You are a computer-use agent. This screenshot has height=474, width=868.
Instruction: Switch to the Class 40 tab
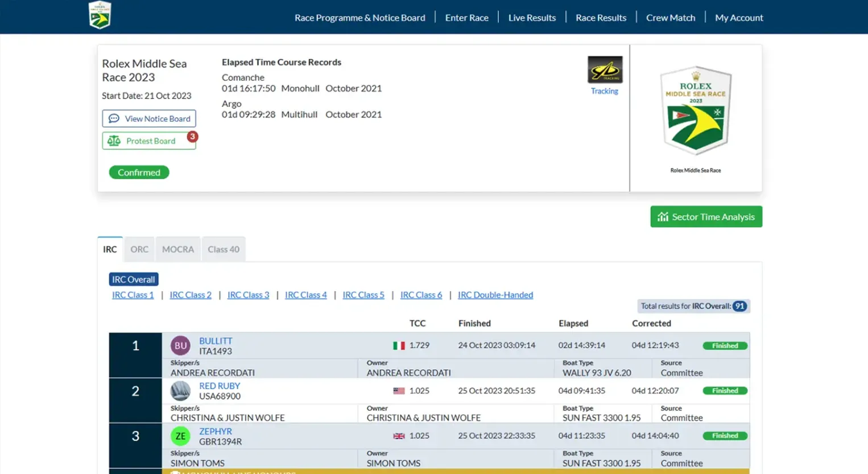pos(224,249)
